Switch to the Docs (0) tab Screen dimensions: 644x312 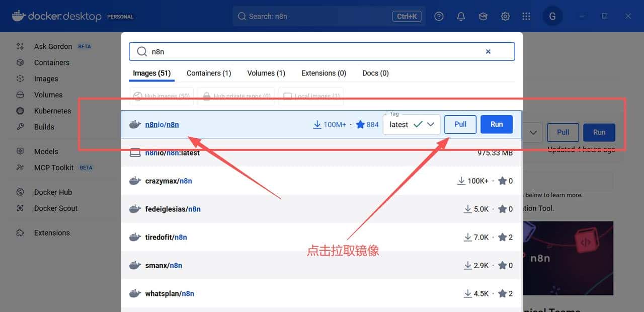pyautogui.click(x=375, y=73)
